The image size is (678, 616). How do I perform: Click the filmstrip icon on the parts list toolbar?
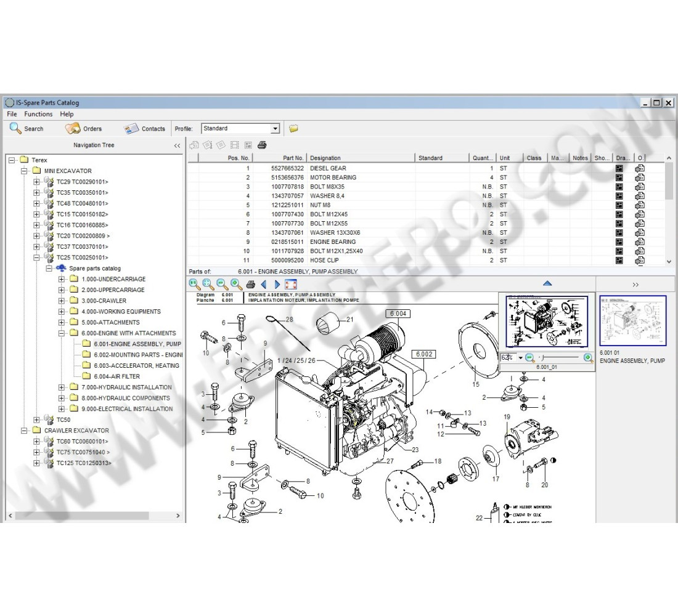coord(234,145)
